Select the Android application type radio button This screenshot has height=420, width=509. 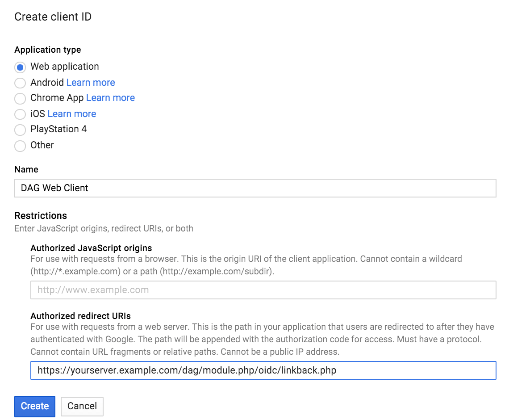pos(20,82)
